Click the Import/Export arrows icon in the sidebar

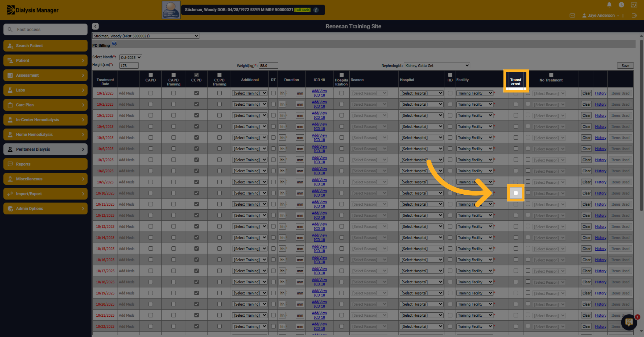[x=10, y=194]
